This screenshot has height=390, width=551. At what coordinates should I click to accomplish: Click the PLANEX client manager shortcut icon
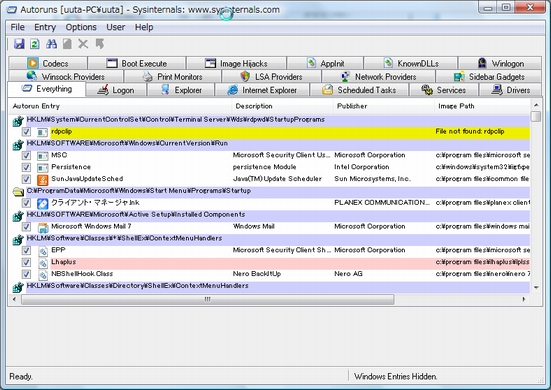click(x=43, y=203)
